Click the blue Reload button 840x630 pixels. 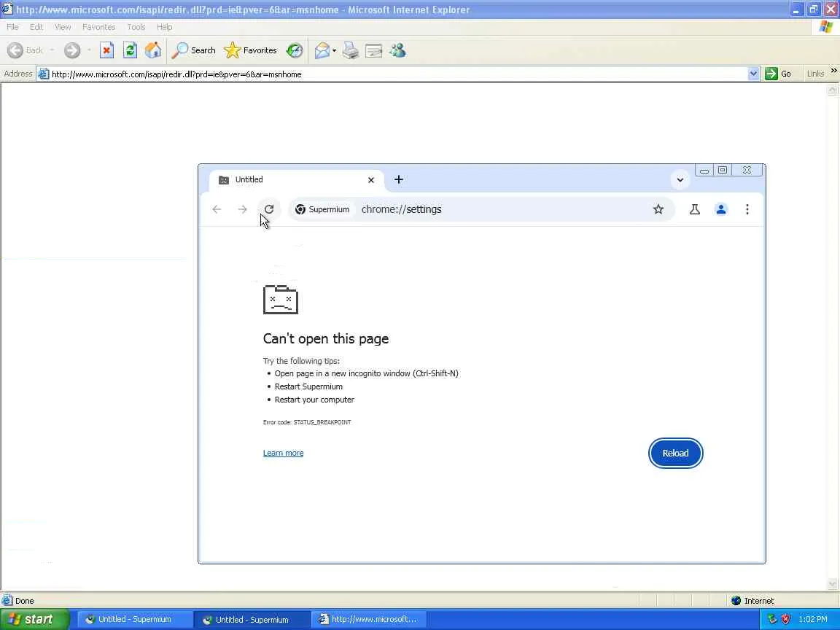(675, 454)
